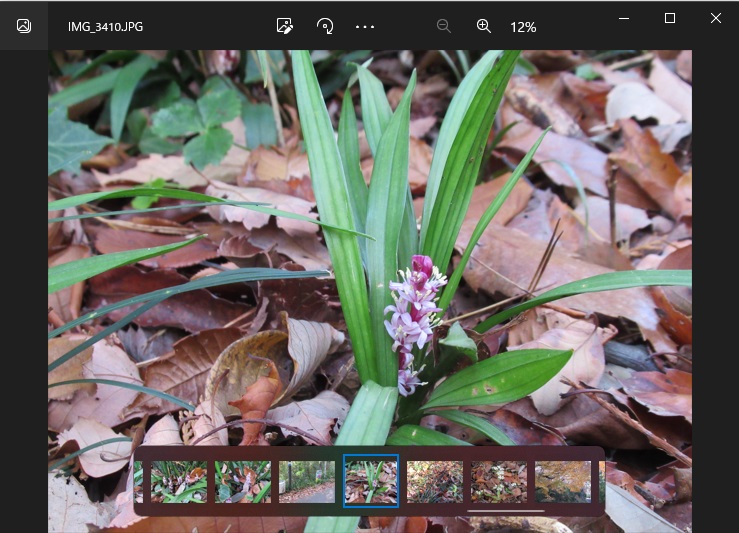Close the Photos window

coord(716,18)
